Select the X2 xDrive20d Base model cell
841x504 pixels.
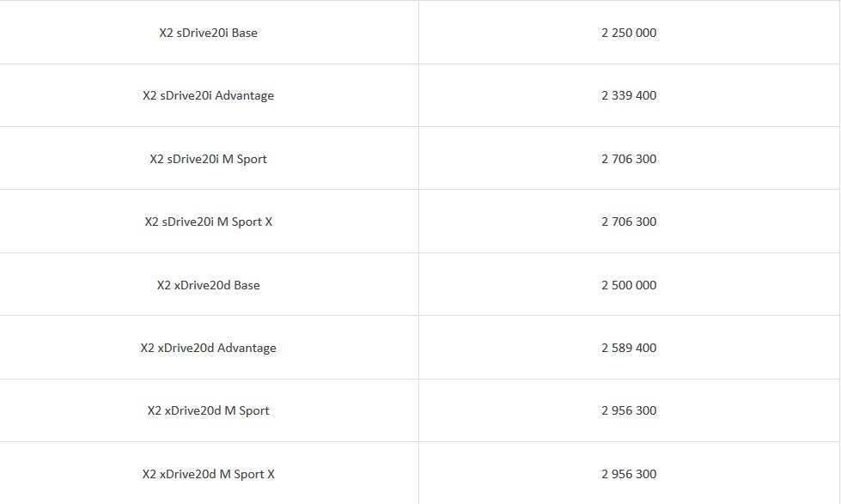208,285
